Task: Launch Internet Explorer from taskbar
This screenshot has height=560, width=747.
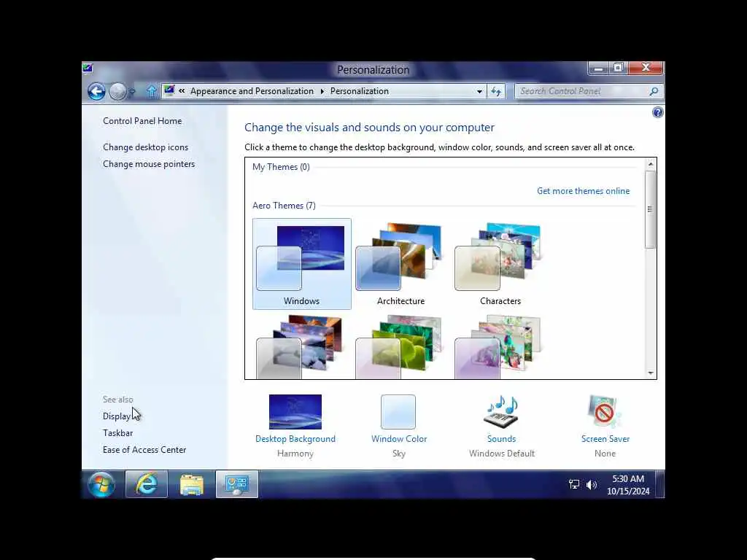Action: [146, 484]
